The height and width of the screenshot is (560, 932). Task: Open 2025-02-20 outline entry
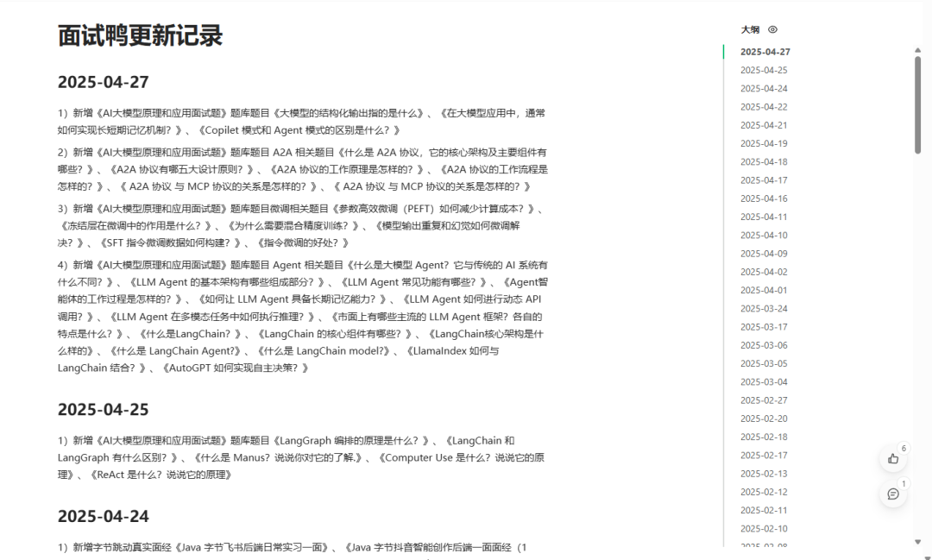click(764, 418)
